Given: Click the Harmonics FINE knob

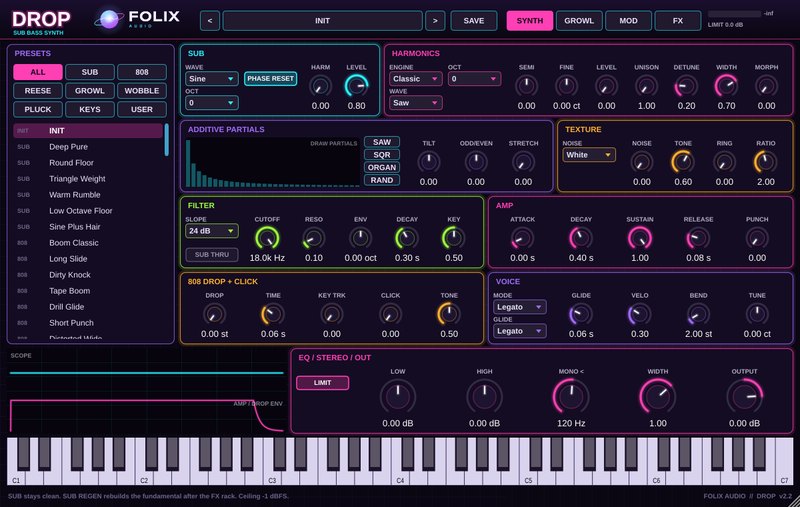Looking at the screenshot, I should 566,86.
